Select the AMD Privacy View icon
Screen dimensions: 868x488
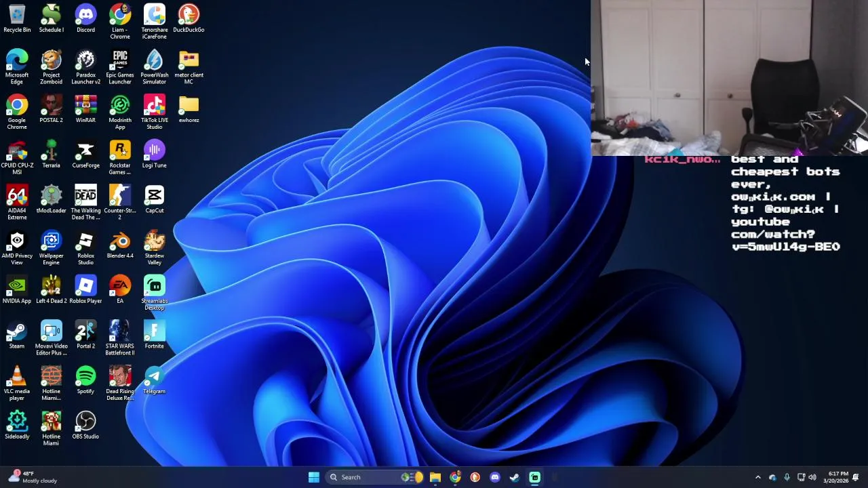coord(17,248)
